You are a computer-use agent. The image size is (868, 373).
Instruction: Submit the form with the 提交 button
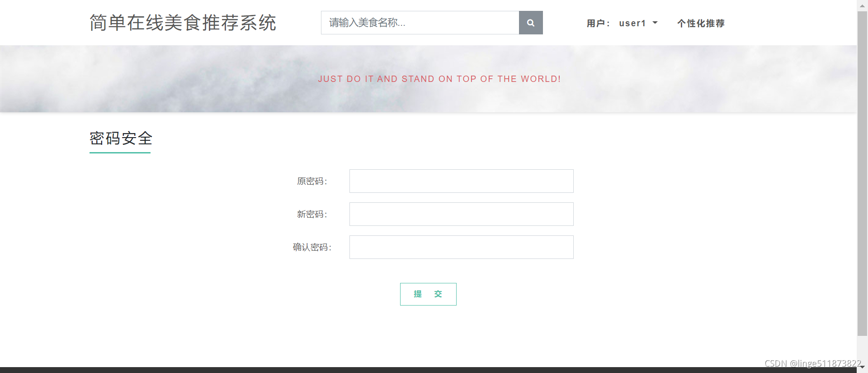428,294
